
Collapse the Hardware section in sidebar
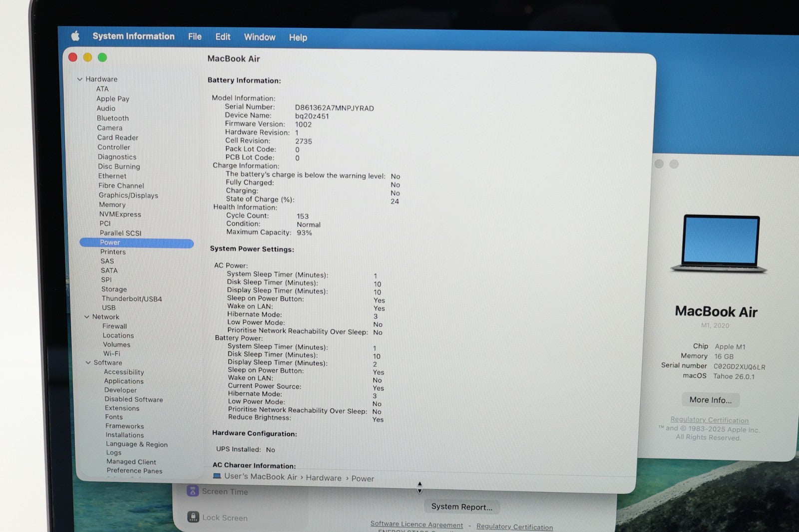tap(80, 79)
